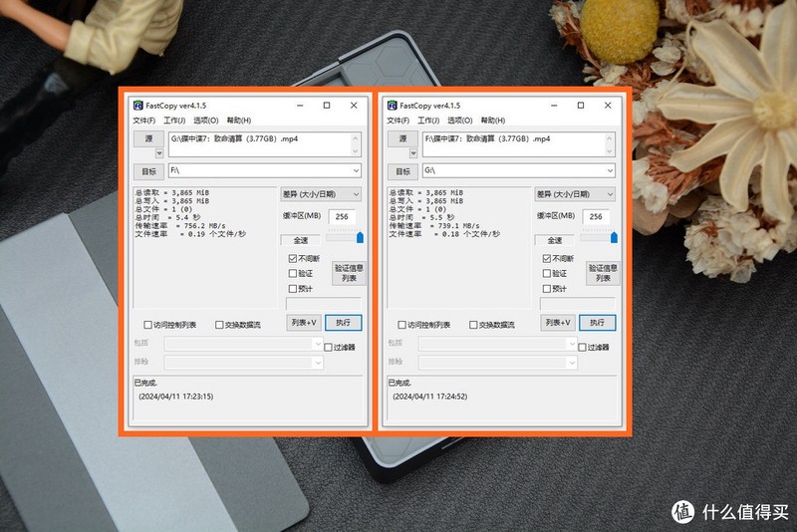Screen dimensions: 797x532
Task: Open 工作(J) menu in left FastCopy window
Action: coord(174,121)
